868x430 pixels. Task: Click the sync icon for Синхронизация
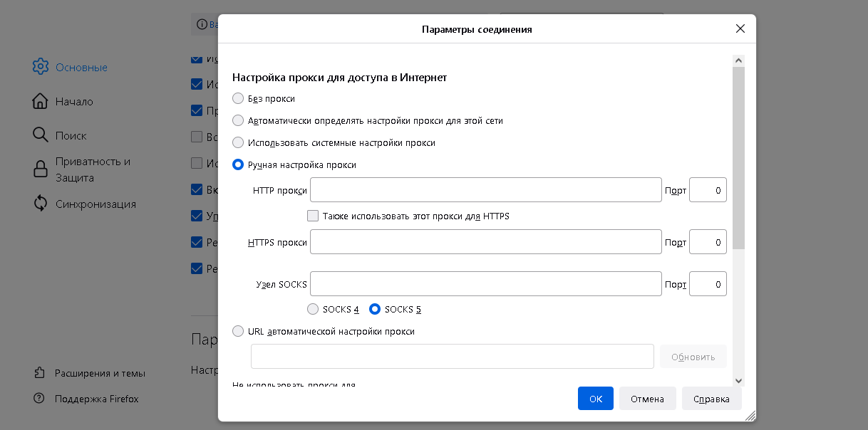click(41, 204)
